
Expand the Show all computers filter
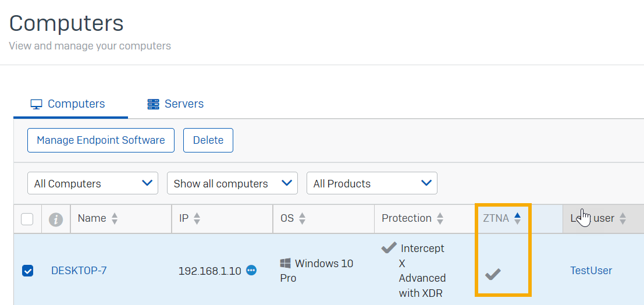tap(232, 183)
